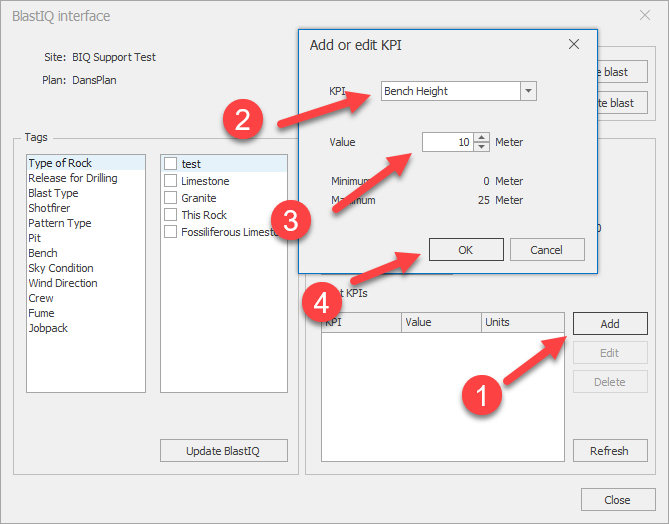Click the Close button at bottom
The image size is (669, 524).
[x=618, y=500]
